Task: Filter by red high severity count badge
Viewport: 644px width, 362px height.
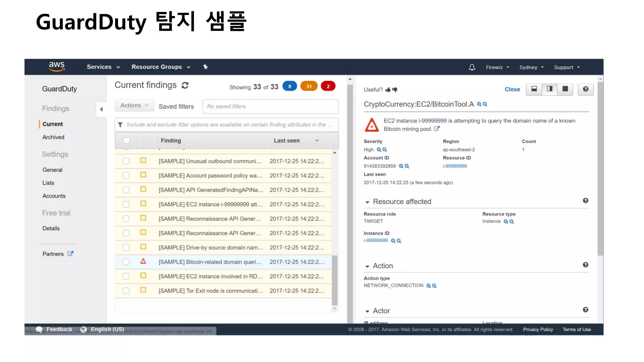Action: click(x=328, y=86)
